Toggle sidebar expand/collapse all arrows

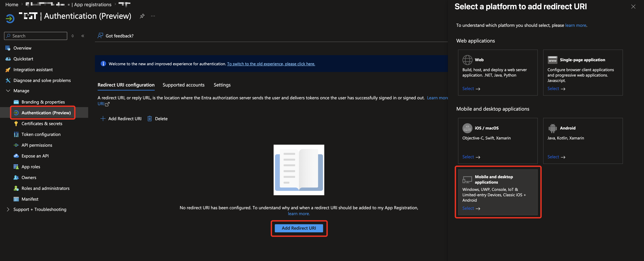[72, 36]
